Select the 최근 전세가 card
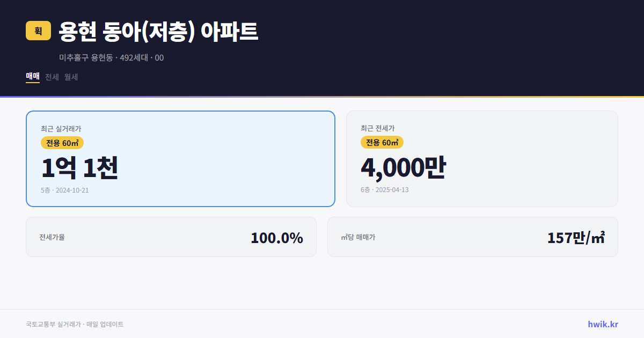 click(x=482, y=158)
